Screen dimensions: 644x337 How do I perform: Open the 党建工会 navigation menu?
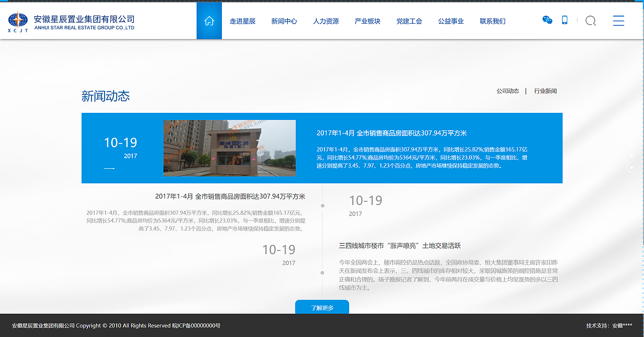point(409,21)
